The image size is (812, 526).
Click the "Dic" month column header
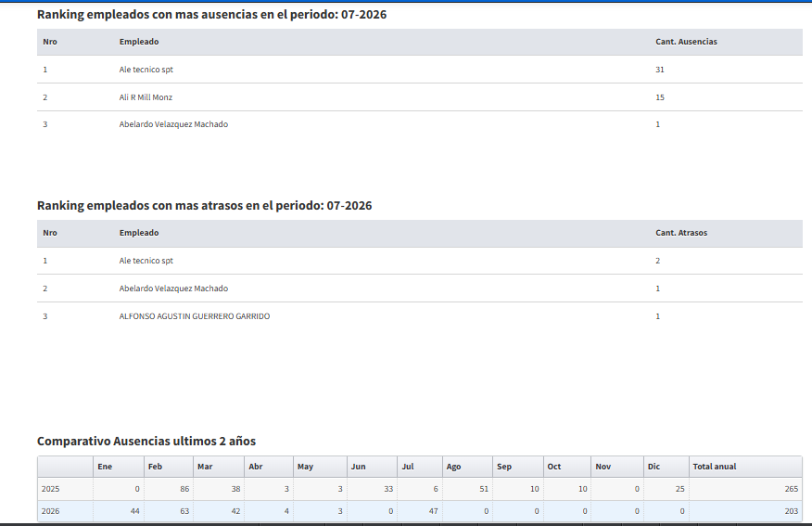(x=666, y=467)
